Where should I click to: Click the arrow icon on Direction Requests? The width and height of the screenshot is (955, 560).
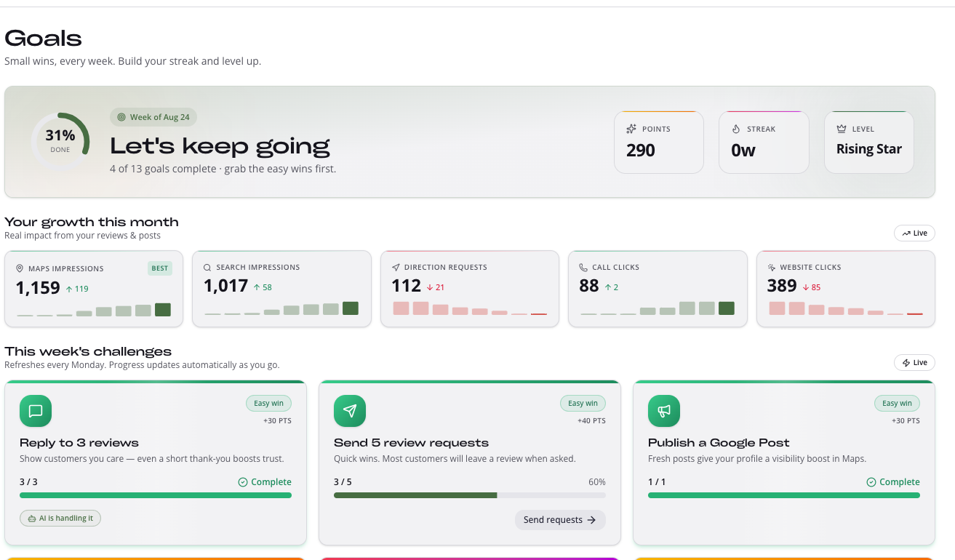396,267
